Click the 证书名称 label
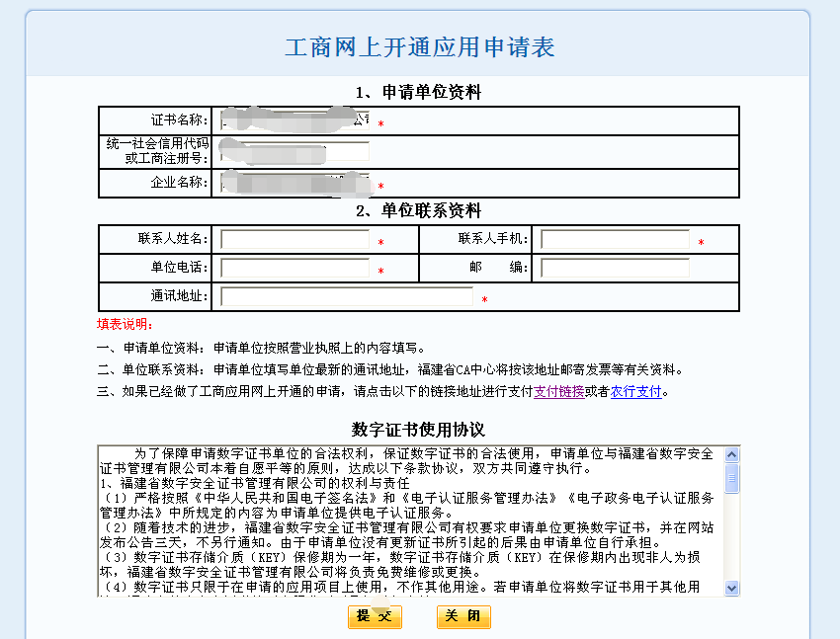This screenshot has height=639, width=840. [179, 120]
